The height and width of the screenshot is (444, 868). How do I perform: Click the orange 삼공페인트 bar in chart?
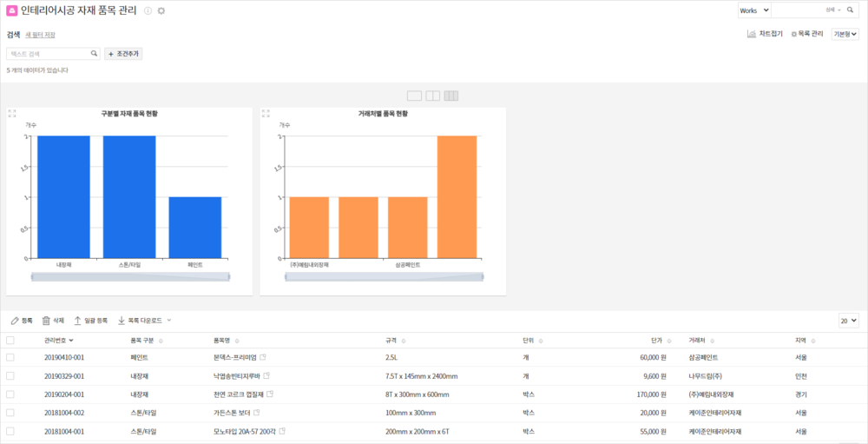click(x=407, y=228)
